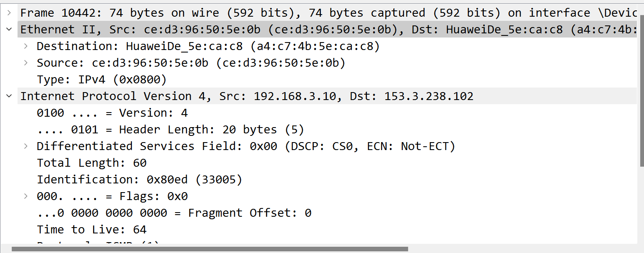644x253 pixels.
Task: Select the Type: IPv4 (0x0800) row
Action: point(101,80)
